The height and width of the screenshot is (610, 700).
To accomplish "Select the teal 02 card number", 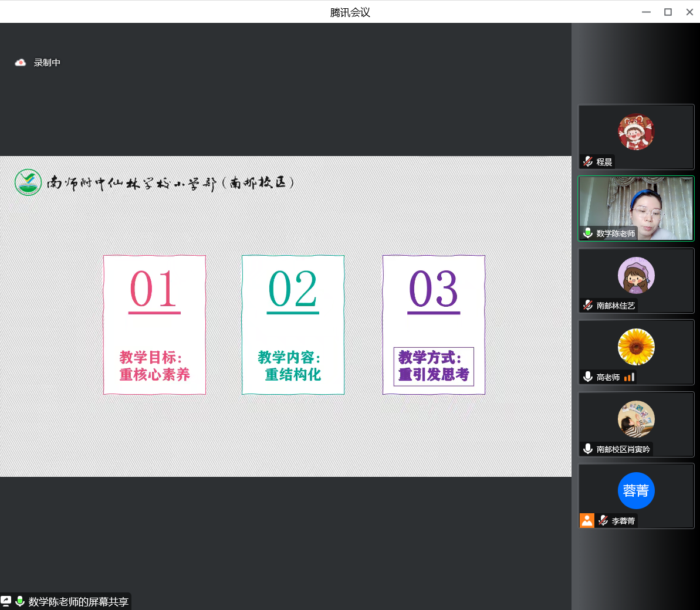I will coord(293,290).
